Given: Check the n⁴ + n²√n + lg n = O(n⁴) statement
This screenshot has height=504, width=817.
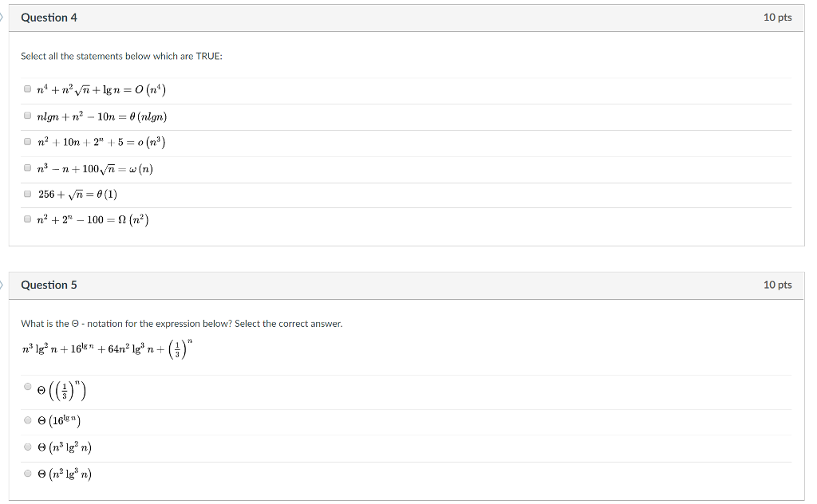Looking at the screenshot, I should 28,89.
